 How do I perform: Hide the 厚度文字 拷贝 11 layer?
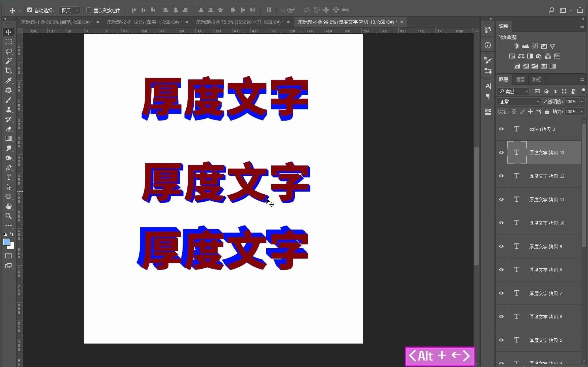tap(501, 200)
